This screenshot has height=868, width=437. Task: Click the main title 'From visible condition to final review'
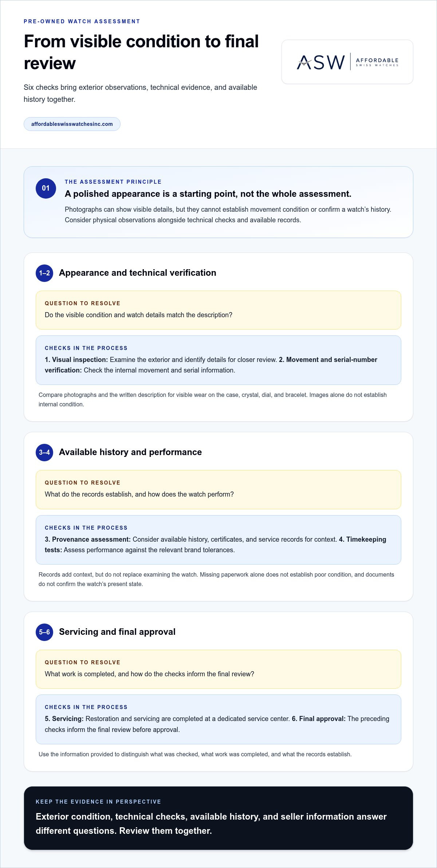(141, 52)
